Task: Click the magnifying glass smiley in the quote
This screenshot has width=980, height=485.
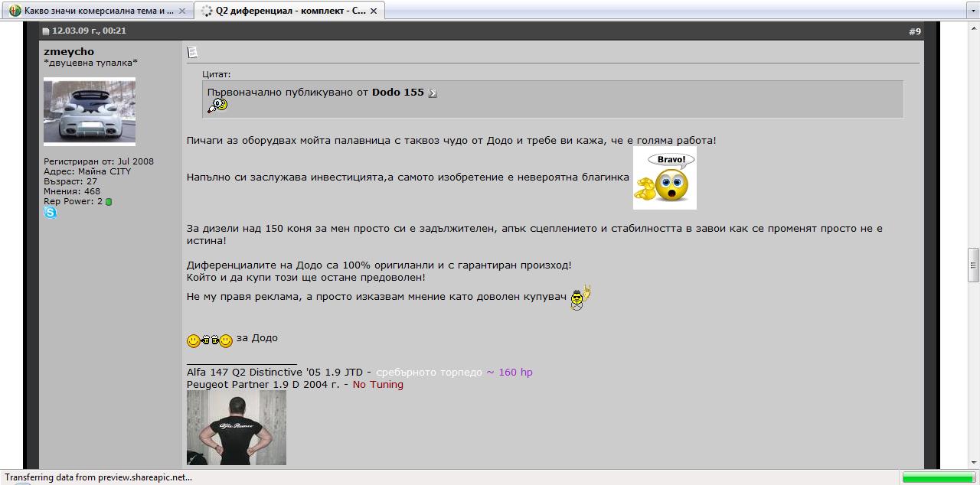Action: click(x=217, y=106)
